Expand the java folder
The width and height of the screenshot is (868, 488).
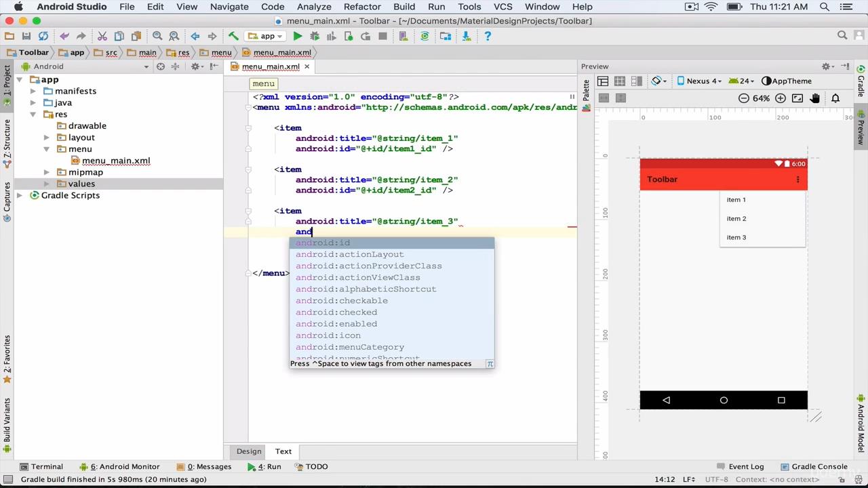coord(33,103)
